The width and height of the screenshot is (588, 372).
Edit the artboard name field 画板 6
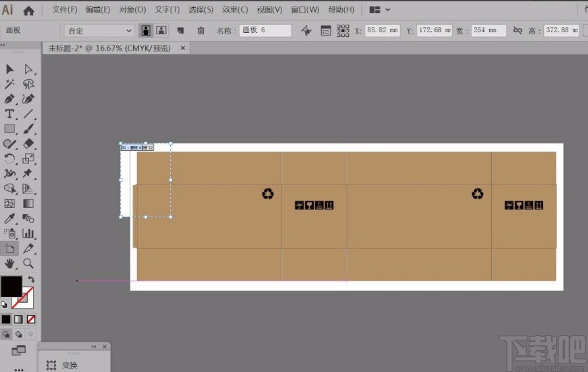click(x=265, y=30)
